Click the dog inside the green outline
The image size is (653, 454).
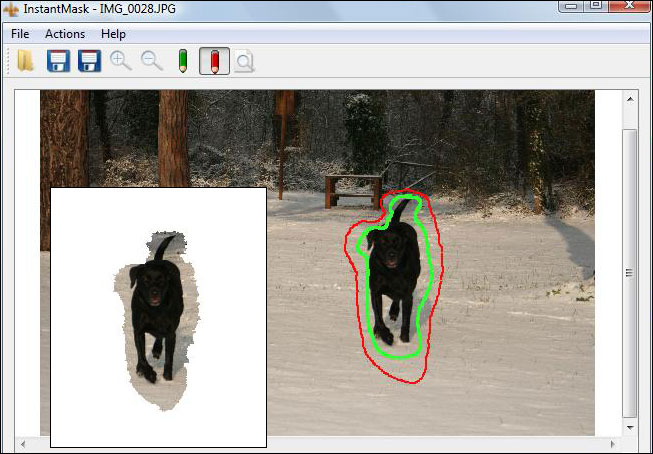390,275
